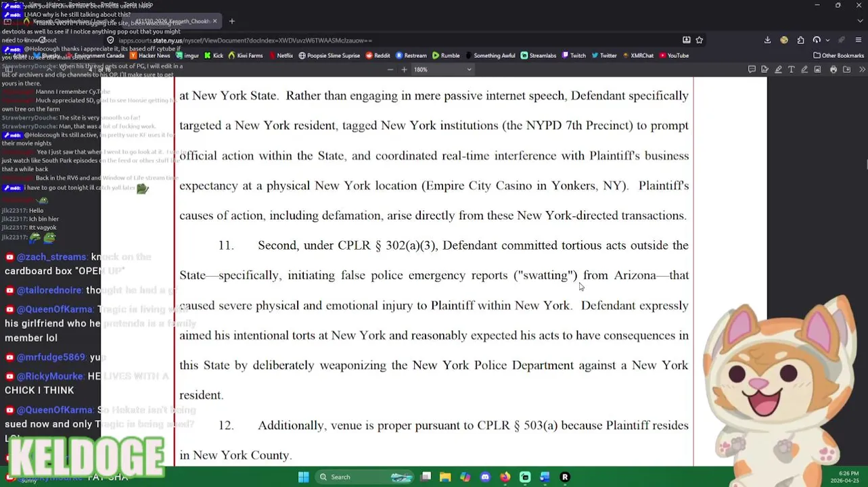The width and height of the screenshot is (868, 487).
Task: Open the Other Bookmarks folder
Action: point(838,55)
